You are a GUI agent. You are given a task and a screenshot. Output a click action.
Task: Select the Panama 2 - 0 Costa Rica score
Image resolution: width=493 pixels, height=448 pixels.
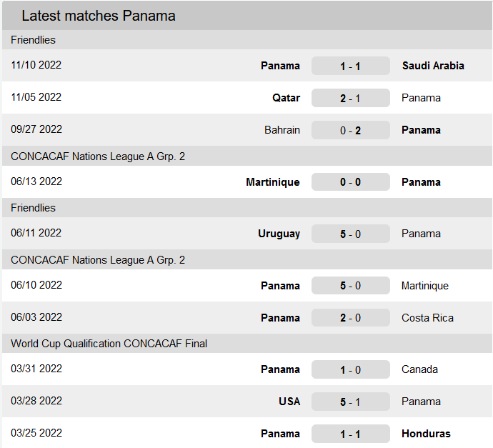(x=350, y=318)
